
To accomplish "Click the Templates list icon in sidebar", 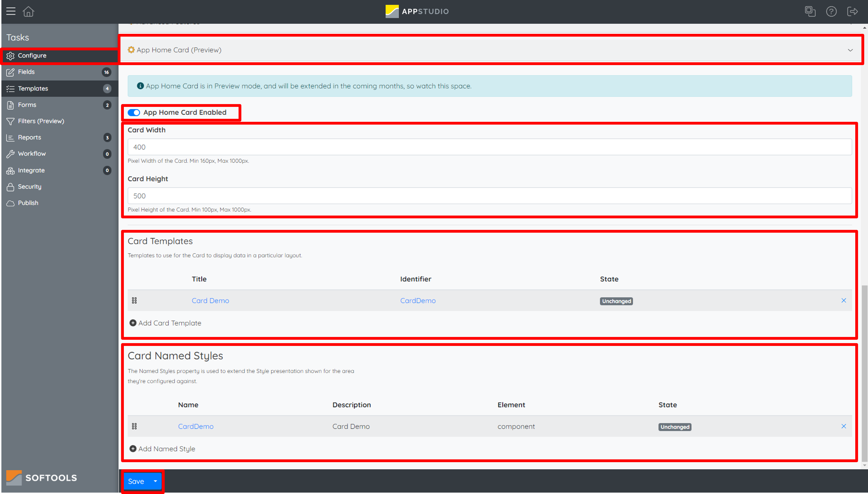I will (x=11, y=89).
